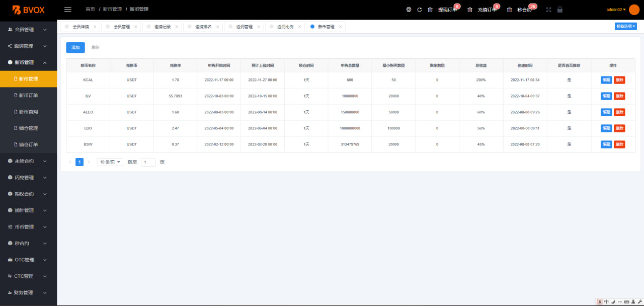644x306 pixels.
Task: Close the active 新币管理 tab
Action: tap(340, 27)
